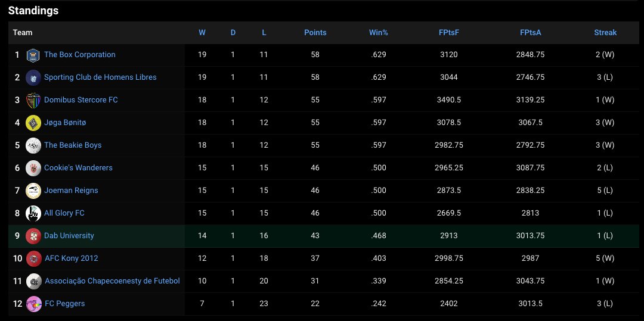Click FC Peggers pink team avatar
Image resolution: width=644 pixels, height=321 pixels.
pyautogui.click(x=33, y=304)
